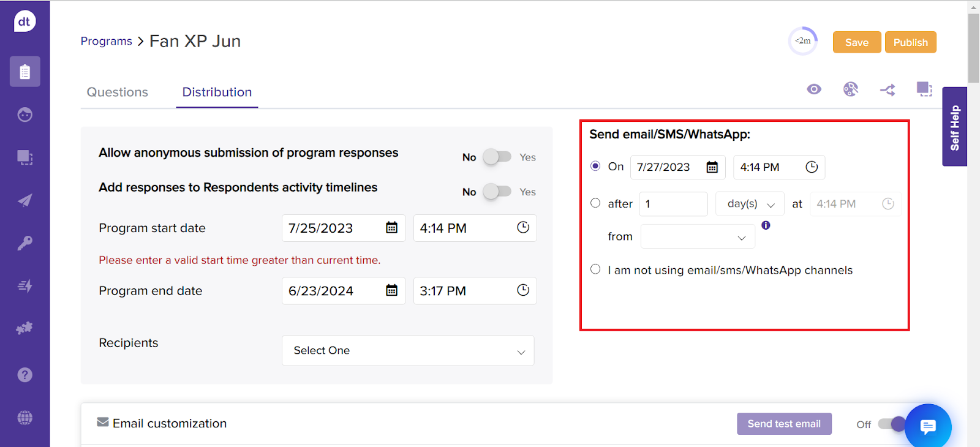This screenshot has width=980, height=447.
Task: Open the live chat bubble icon
Action: [x=927, y=426]
